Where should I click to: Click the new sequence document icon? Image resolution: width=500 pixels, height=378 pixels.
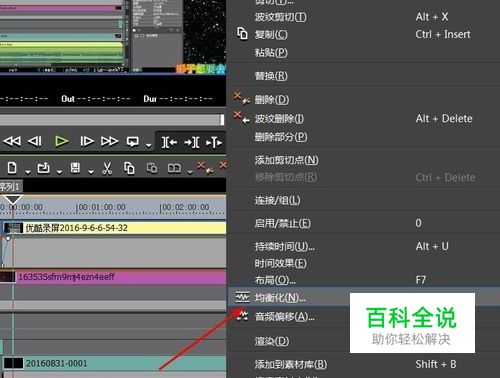click(x=12, y=168)
